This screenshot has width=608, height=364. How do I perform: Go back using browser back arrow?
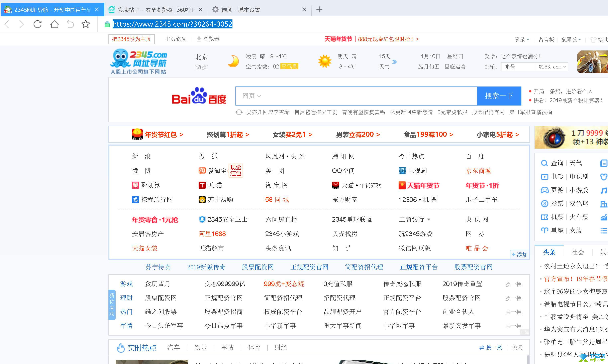[7, 24]
